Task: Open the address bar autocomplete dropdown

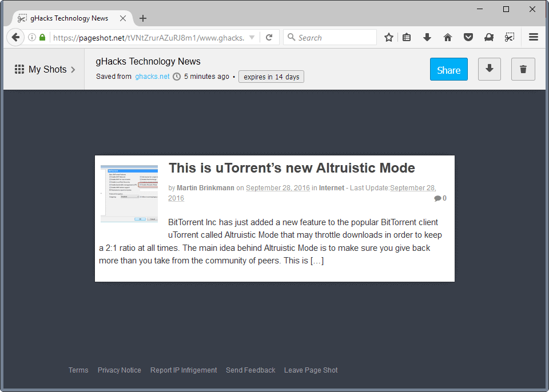Action: tap(252, 37)
